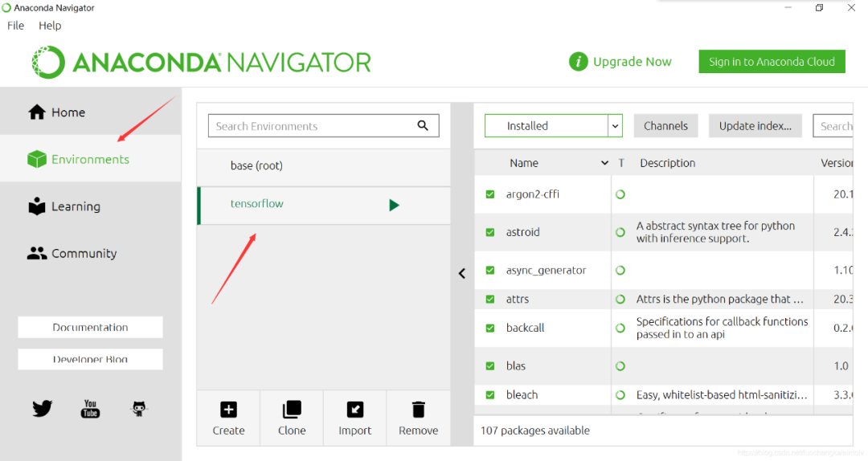Click the Channels button
This screenshot has height=461, width=868.
coord(666,125)
